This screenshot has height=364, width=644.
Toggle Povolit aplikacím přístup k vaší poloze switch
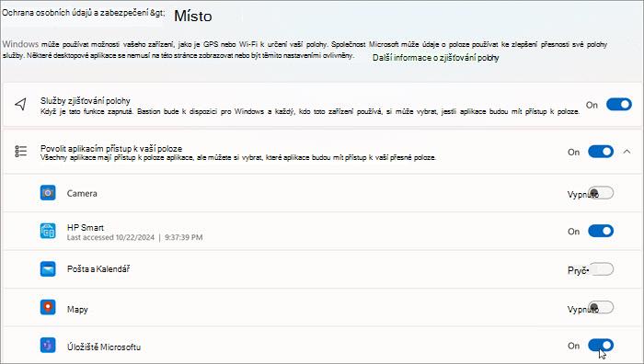[601, 152]
